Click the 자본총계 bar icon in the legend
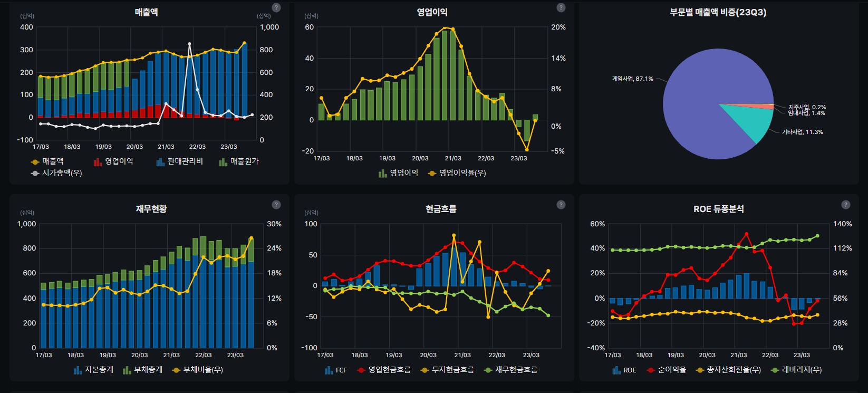This screenshot has height=393, width=868. click(78, 370)
